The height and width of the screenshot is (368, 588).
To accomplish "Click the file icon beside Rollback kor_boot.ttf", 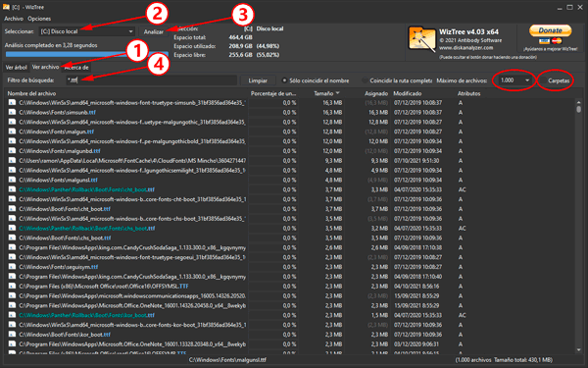I will pos(12,315).
